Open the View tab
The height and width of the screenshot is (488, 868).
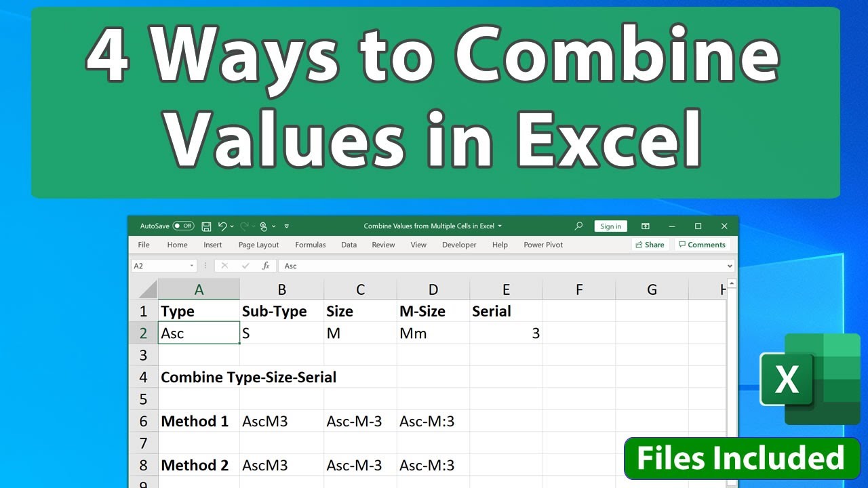tap(418, 245)
